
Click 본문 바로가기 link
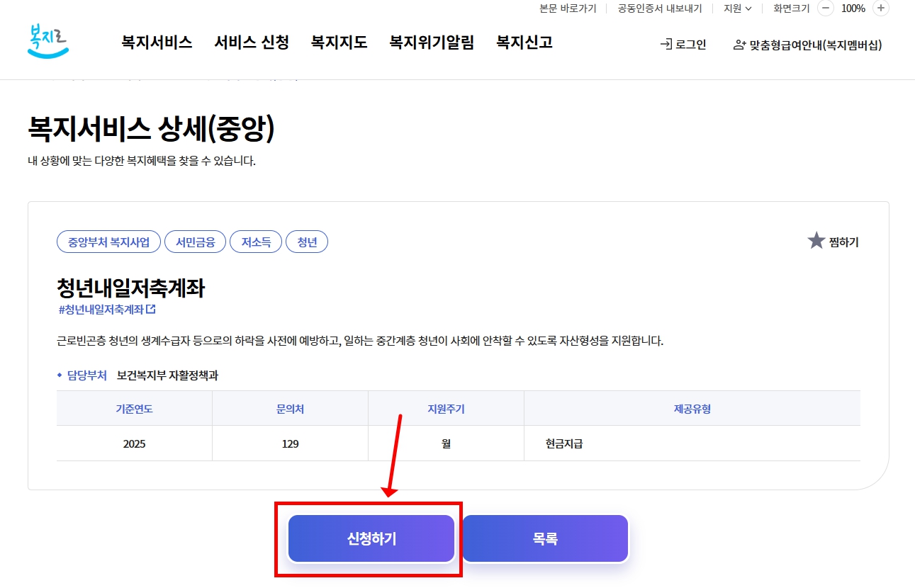(x=568, y=9)
